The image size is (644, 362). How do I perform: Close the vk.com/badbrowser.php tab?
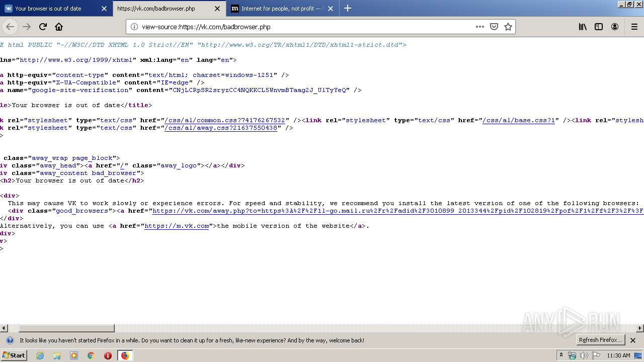(217, 9)
